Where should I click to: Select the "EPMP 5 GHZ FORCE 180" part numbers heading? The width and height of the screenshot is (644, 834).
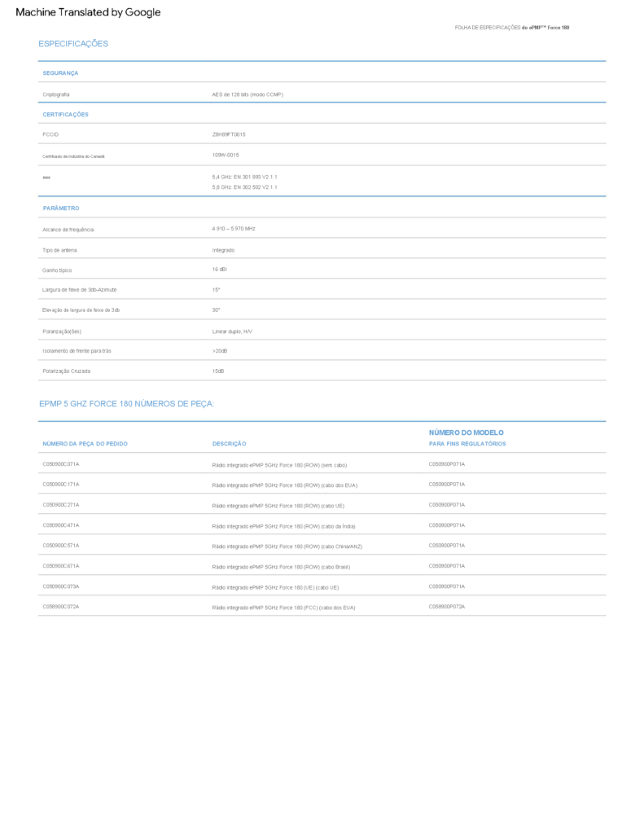click(x=126, y=404)
